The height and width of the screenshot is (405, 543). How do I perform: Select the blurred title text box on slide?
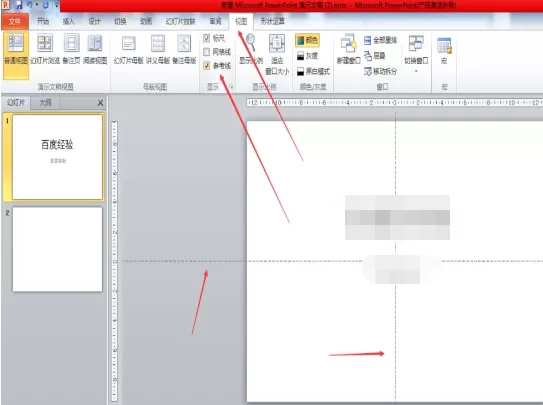397,217
